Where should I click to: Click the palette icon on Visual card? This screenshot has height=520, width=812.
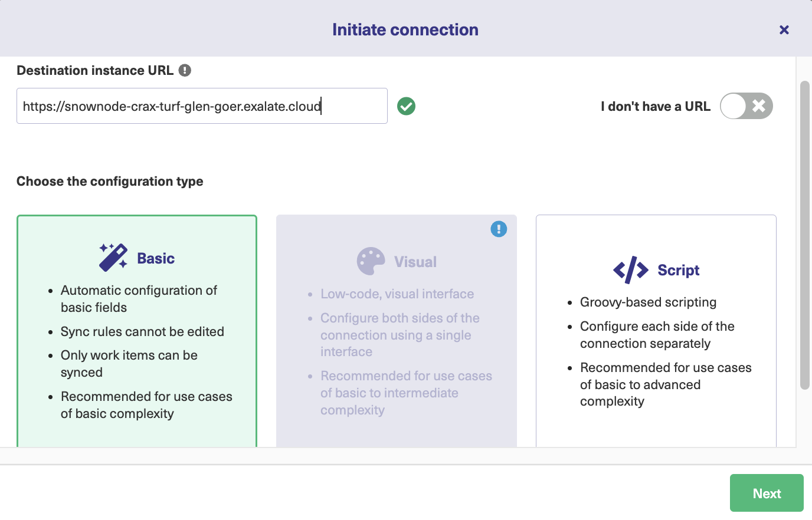pos(371,261)
